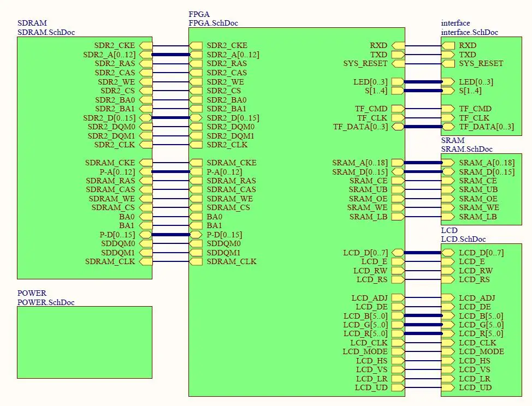Click the SDR2_A[0..12] port symbol on FPGA sheet
Viewport: 532px width, 406px height.
click(196, 55)
